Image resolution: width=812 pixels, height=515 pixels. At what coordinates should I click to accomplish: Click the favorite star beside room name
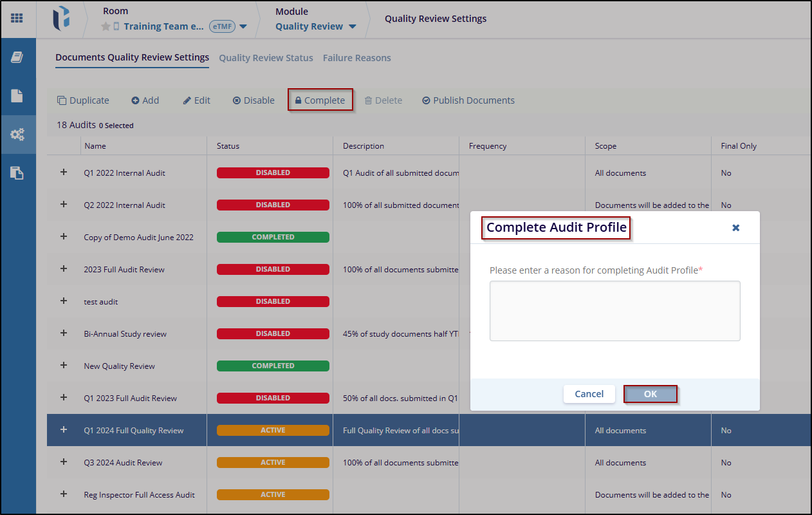pos(106,26)
